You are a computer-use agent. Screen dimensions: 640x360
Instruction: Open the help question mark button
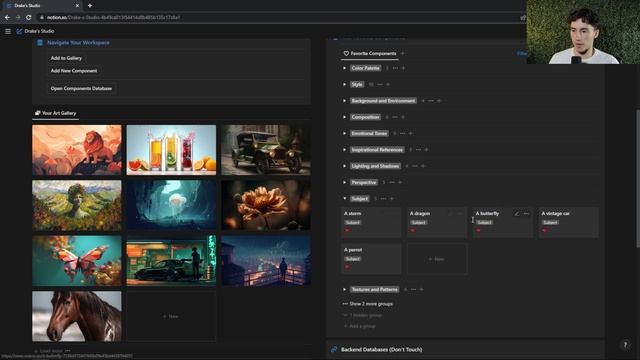(625, 345)
